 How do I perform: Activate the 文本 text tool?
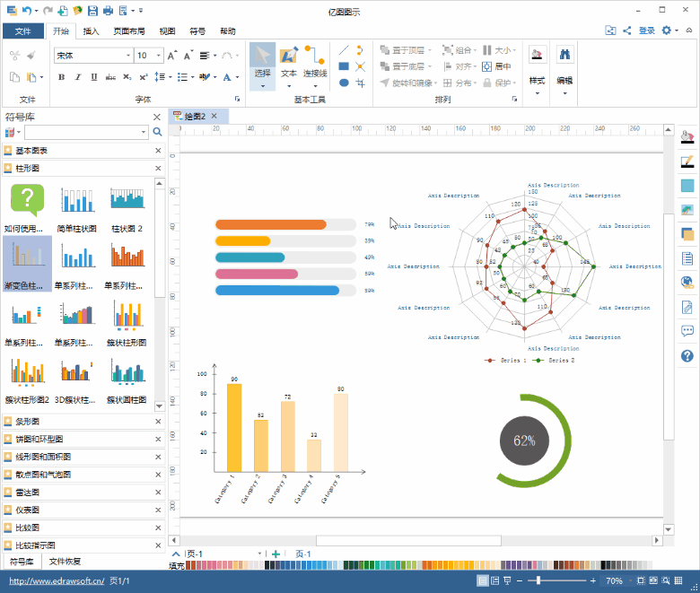289,66
